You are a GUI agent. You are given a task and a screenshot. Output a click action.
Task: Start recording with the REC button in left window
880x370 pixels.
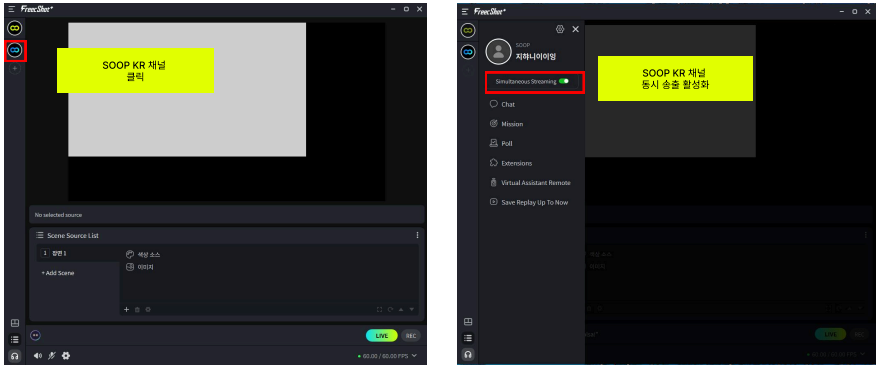coord(411,335)
